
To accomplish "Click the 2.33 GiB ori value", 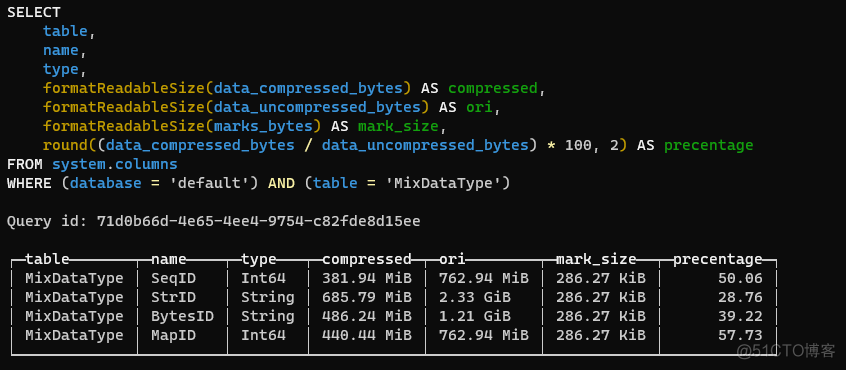I will tap(475, 297).
